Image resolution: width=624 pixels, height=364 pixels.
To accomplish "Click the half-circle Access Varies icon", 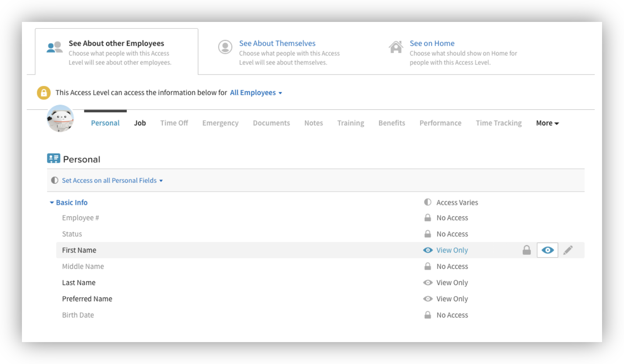I will coord(427,203).
